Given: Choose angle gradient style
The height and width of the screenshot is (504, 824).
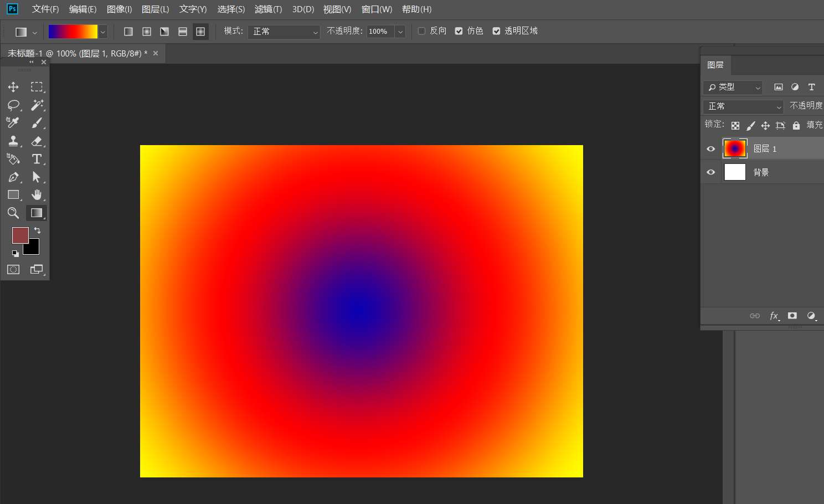Looking at the screenshot, I should click(x=164, y=32).
